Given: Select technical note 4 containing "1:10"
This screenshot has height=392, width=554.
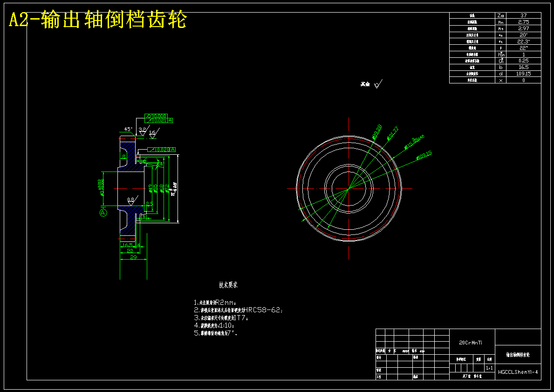Looking at the screenshot, I should click(x=214, y=325).
